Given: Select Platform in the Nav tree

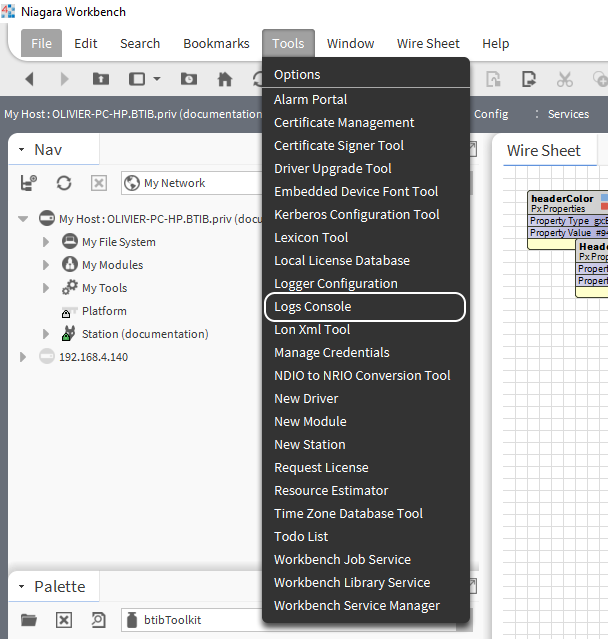Looking at the screenshot, I should 104,311.
